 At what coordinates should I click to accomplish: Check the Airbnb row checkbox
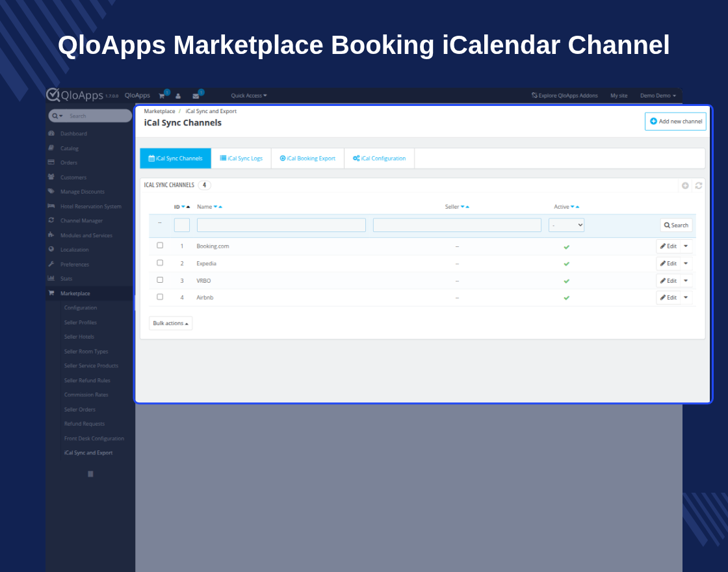pos(160,296)
